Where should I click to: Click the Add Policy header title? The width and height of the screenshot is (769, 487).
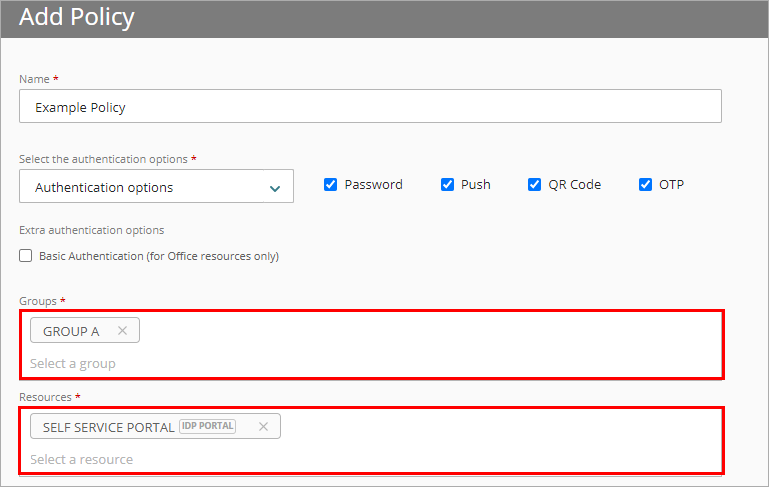76,17
